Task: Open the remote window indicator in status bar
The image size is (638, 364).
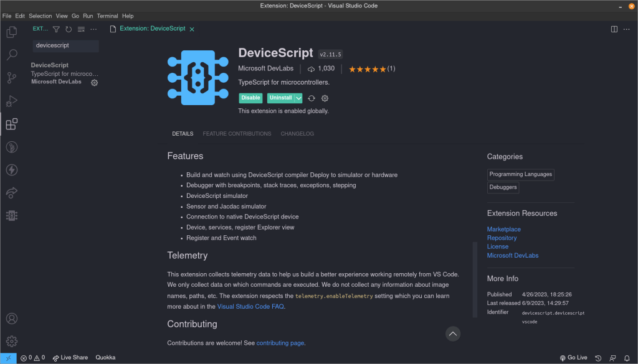Action: [8, 358]
